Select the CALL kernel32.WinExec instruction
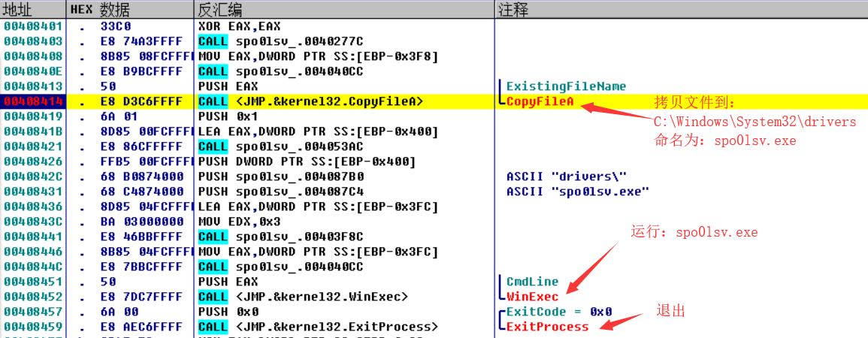Viewport: 868px width, 338px height. tap(303, 297)
